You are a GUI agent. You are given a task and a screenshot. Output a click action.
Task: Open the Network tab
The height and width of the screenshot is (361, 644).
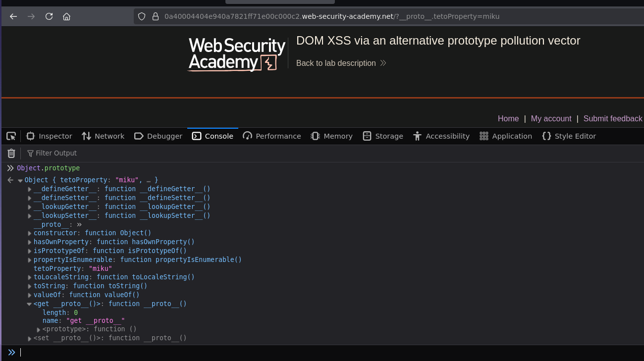pos(103,136)
